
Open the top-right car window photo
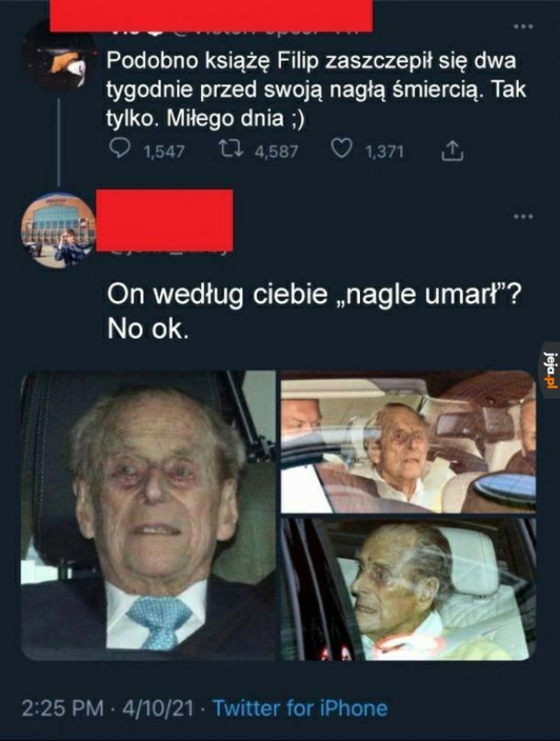[x=408, y=442]
